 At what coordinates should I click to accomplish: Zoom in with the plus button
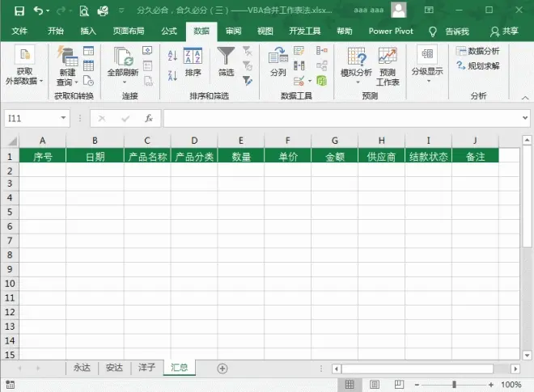[491, 385]
